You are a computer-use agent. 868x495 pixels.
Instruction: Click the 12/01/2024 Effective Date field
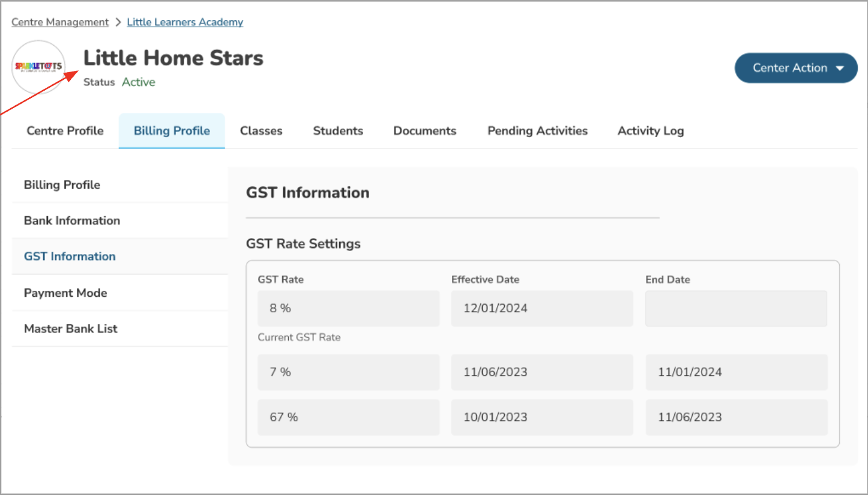(542, 308)
